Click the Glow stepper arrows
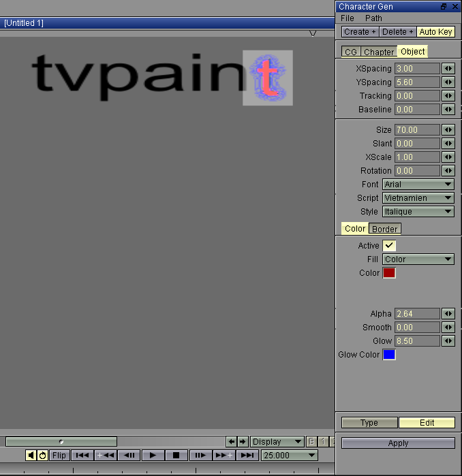This screenshot has width=462, height=476. [448, 341]
